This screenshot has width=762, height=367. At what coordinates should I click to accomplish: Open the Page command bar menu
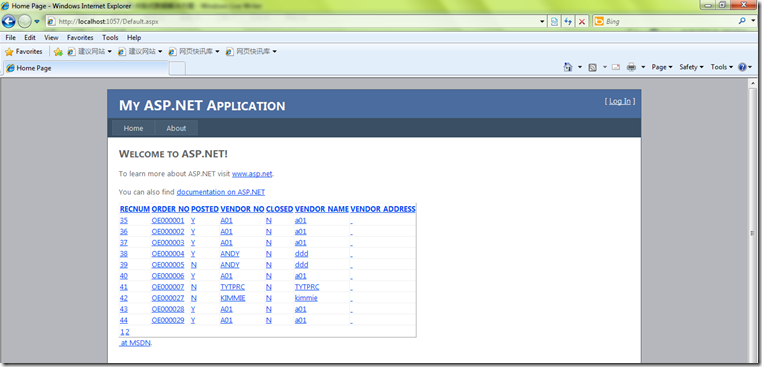pyautogui.click(x=662, y=68)
